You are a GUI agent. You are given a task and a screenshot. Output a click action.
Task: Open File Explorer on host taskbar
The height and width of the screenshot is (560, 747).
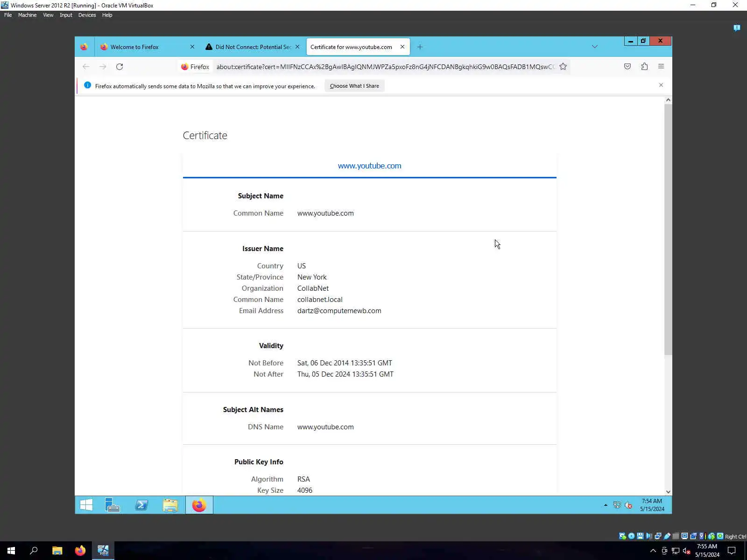(x=57, y=551)
